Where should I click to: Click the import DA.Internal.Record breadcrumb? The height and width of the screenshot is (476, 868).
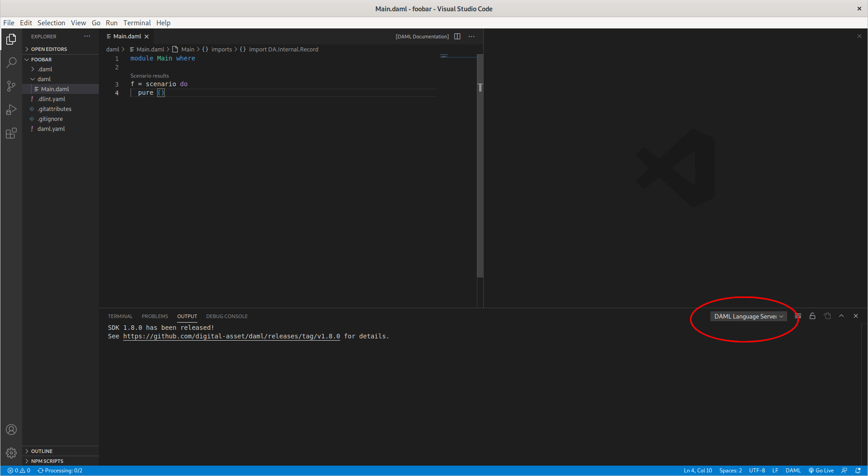click(279, 50)
